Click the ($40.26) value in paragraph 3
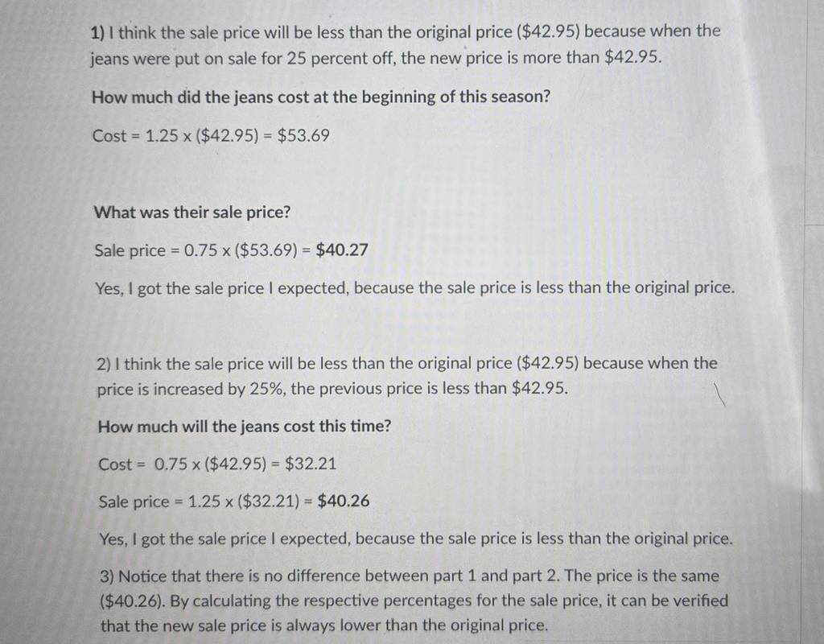The width and height of the screenshot is (824, 644). (x=133, y=601)
